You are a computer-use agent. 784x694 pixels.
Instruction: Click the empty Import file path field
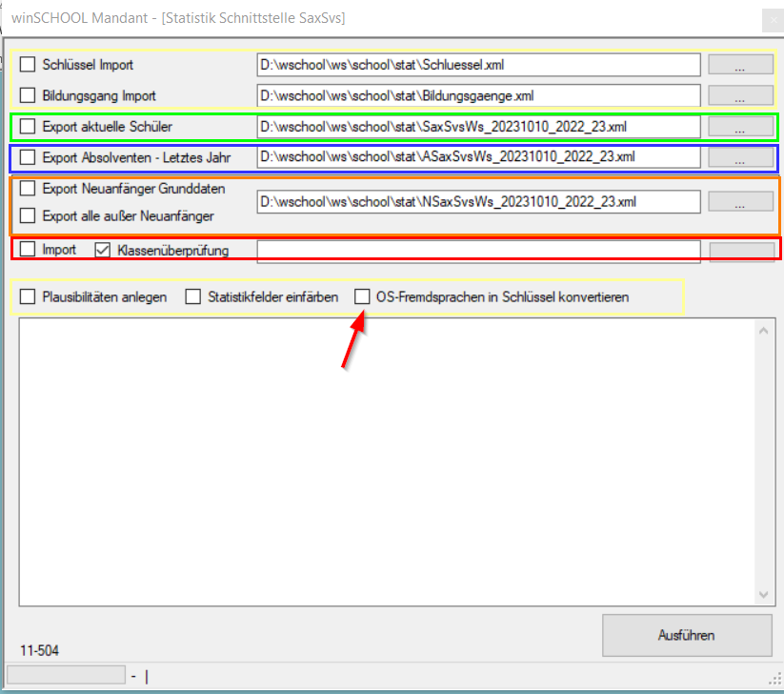pyautogui.click(x=478, y=251)
